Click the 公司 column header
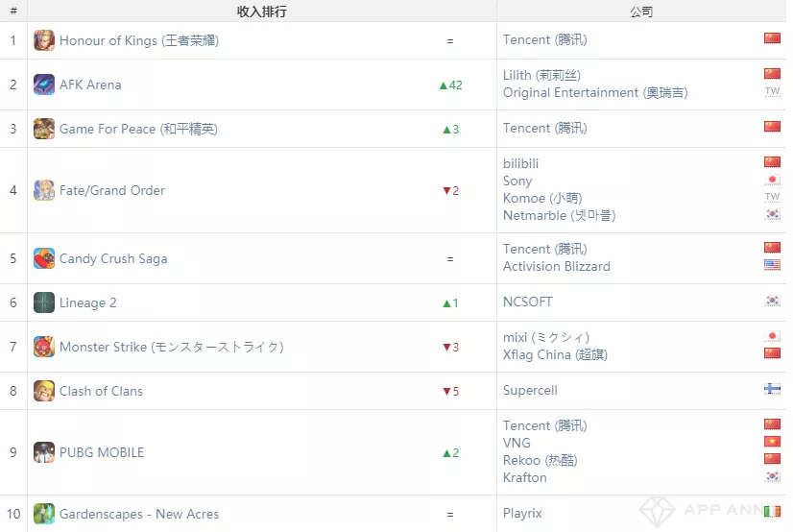Screen dimensions: 793x532 coord(641,12)
